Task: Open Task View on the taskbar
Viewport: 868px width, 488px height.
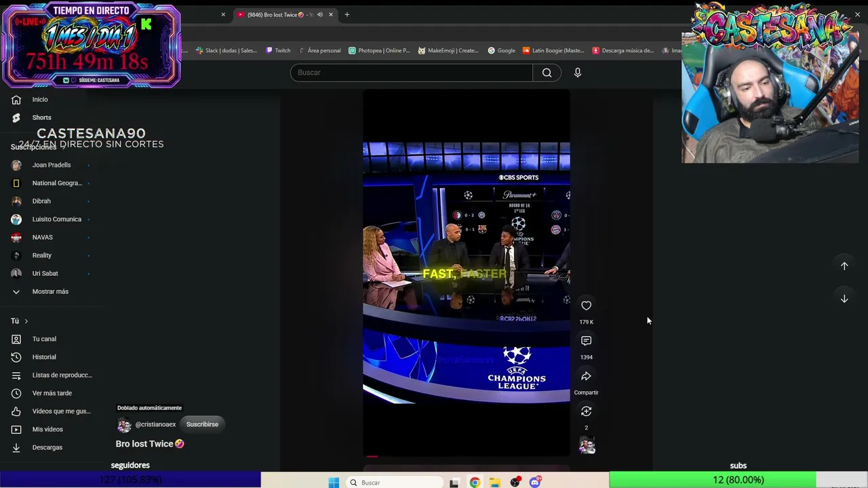Action: (454, 483)
